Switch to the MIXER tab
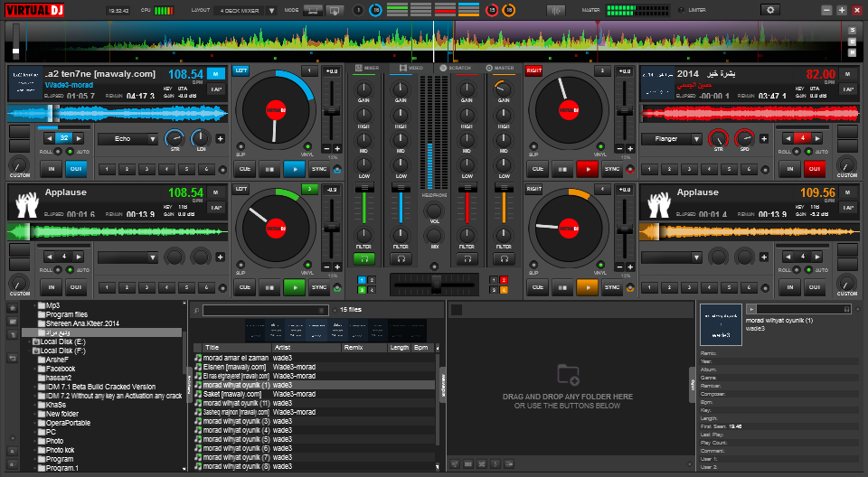868x477 pixels. coord(367,68)
